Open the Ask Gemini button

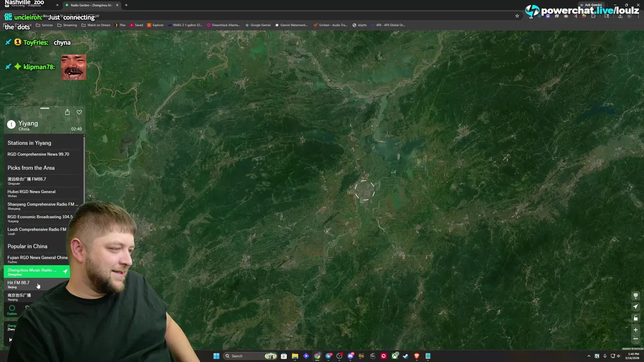point(590,5)
